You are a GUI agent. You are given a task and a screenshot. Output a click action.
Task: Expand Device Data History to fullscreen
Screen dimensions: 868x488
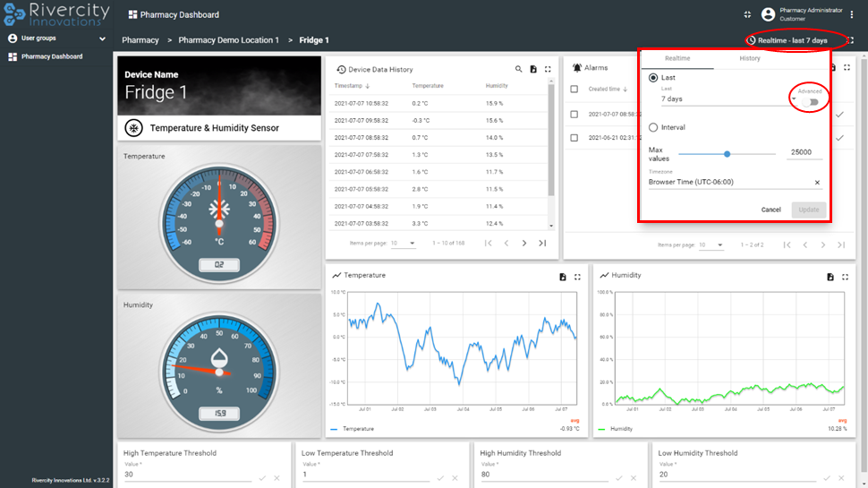(x=548, y=69)
